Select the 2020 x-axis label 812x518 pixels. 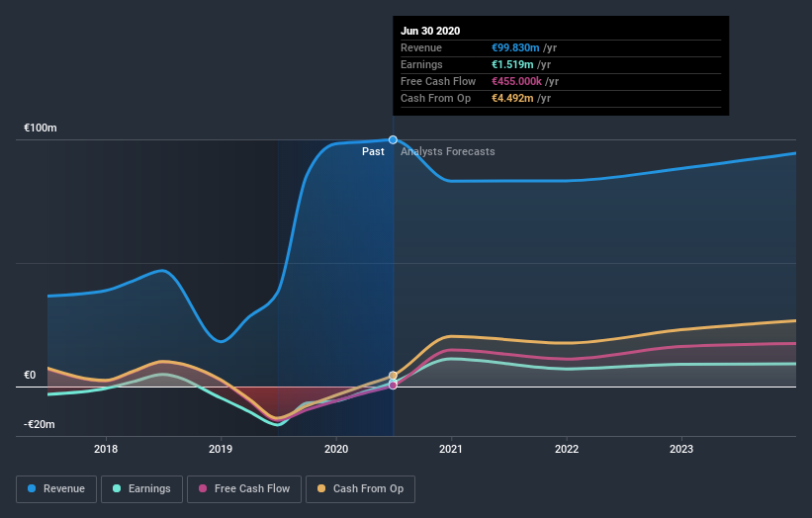pyautogui.click(x=336, y=449)
